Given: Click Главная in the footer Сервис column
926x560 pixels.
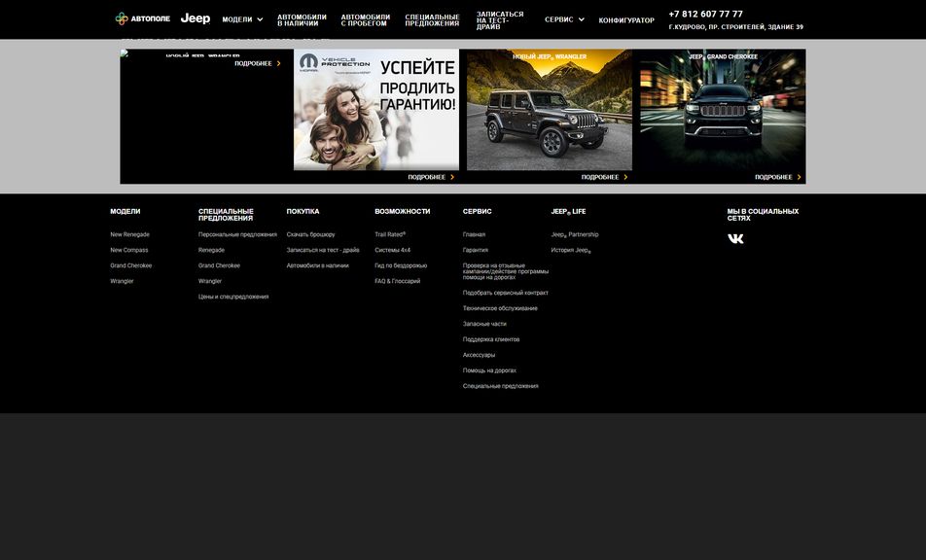Looking at the screenshot, I should [475, 235].
